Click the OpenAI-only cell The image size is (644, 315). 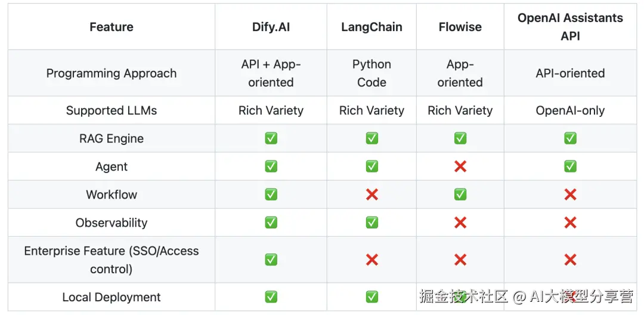coord(570,110)
